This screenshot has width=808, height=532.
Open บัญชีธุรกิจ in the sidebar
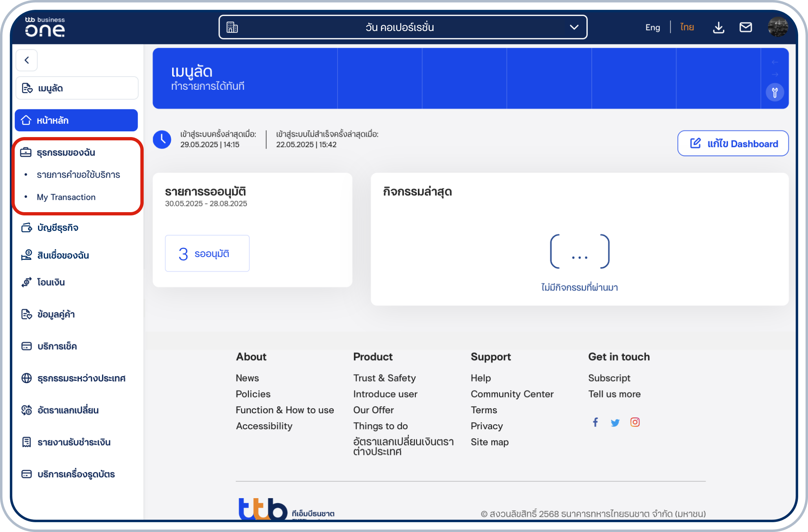pyautogui.click(x=58, y=228)
